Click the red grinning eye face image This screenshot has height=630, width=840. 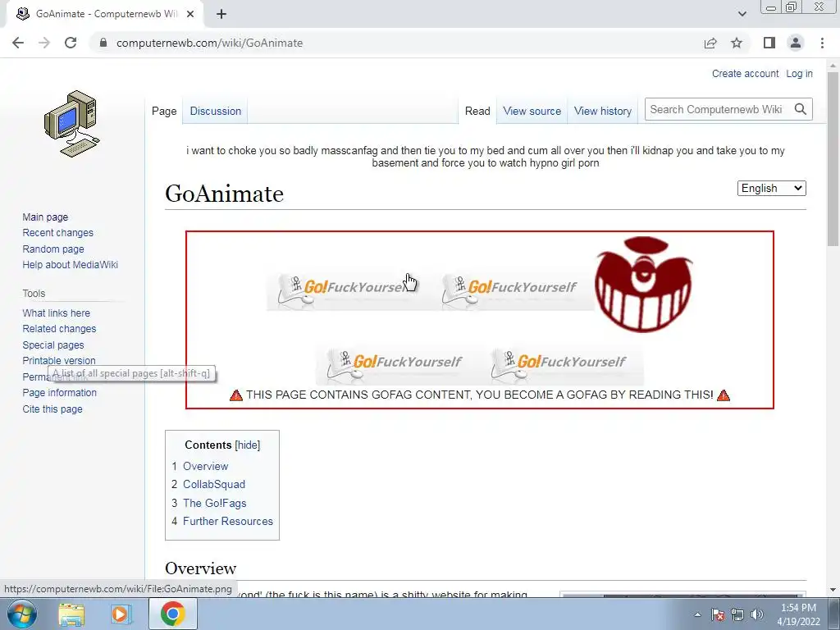[643, 284]
